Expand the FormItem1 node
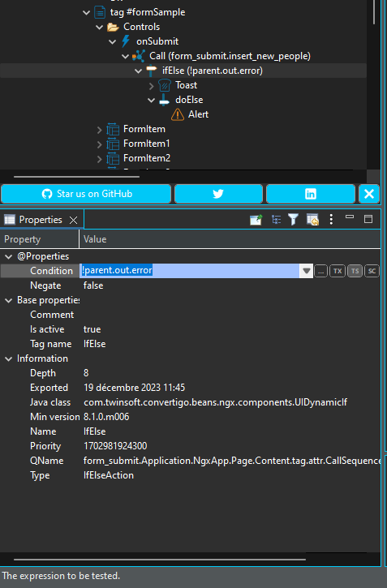 click(99, 144)
